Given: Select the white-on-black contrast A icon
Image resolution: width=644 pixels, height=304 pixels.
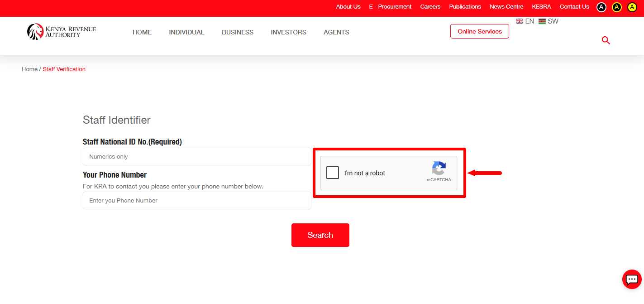Looking at the screenshot, I should pyautogui.click(x=601, y=7).
